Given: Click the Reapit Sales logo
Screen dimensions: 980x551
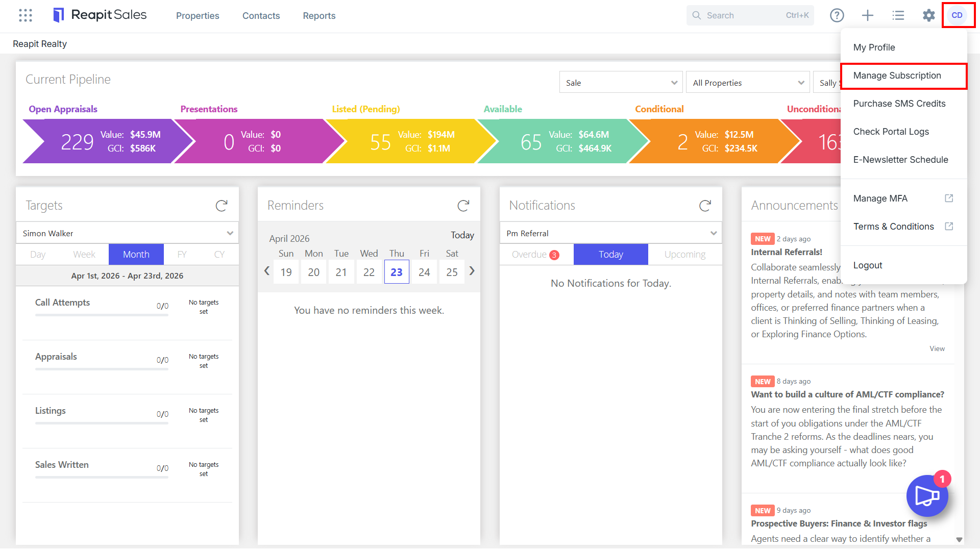Looking at the screenshot, I should click(x=100, y=15).
